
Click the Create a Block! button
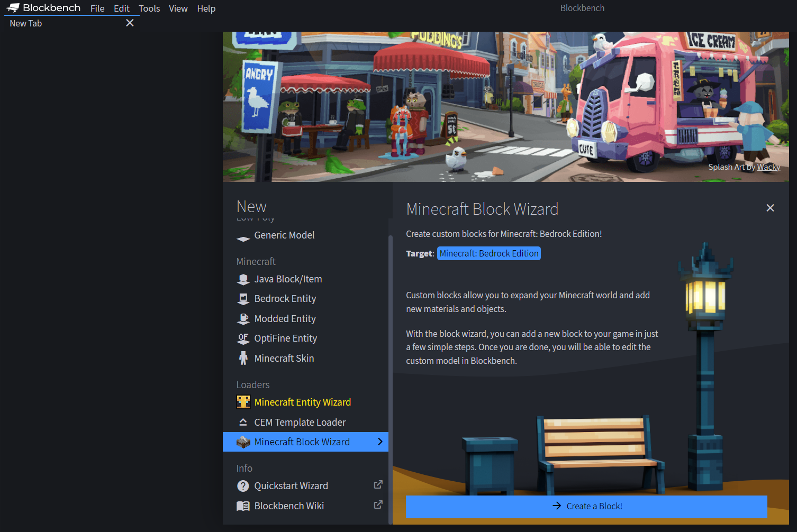point(586,507)
